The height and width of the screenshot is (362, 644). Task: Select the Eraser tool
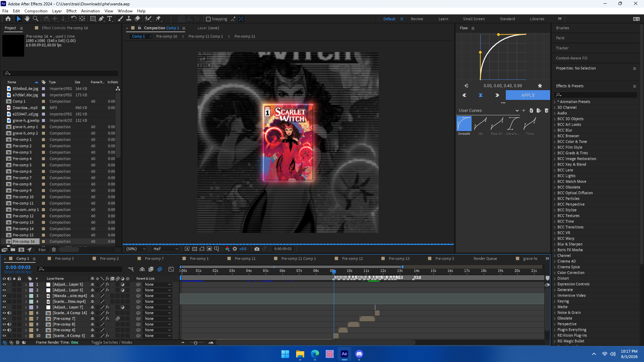pyautogui.click(x=138, y=19)
